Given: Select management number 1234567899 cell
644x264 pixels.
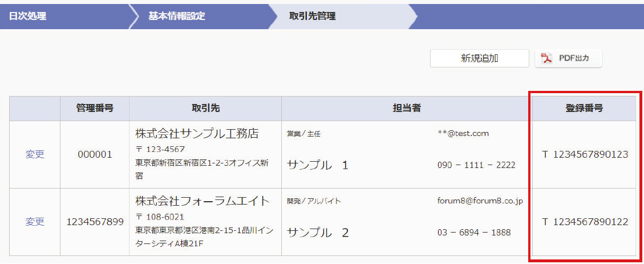Looking at the screenshot, I should pos(95,222).
